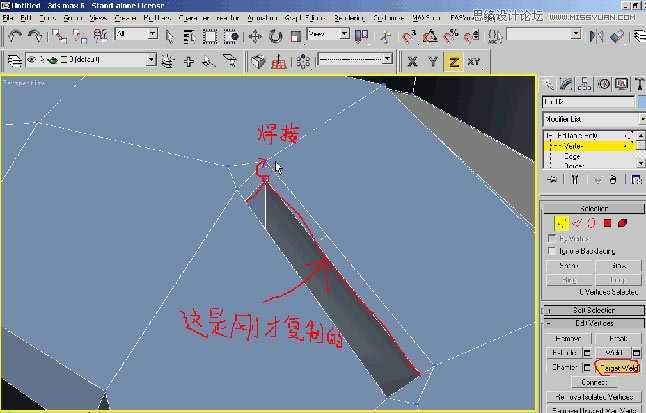Screen dimensions: 646x413
Task: Switch to the Display panel tab
Action: point(622,84)
